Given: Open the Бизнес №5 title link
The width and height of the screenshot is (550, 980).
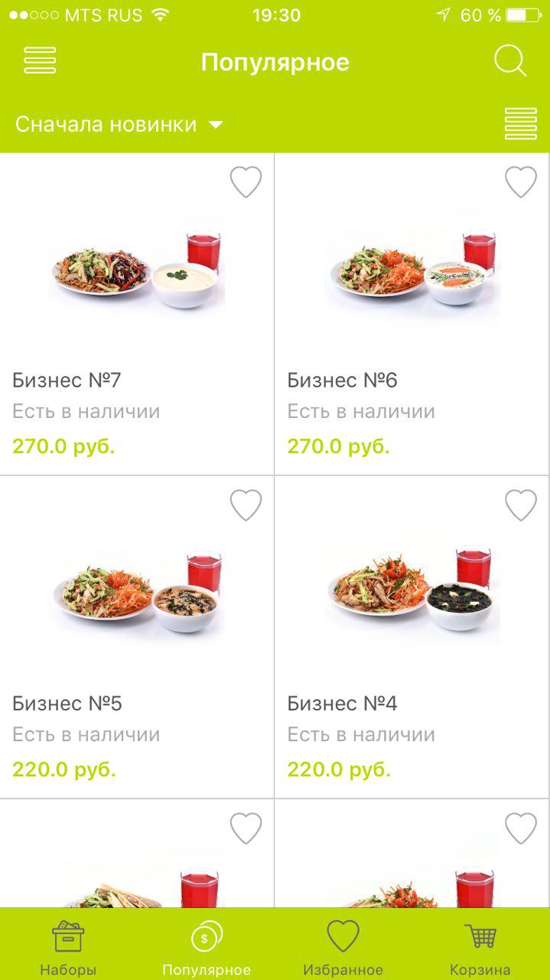Looking at the screenshot, I should tap(67, 703).
